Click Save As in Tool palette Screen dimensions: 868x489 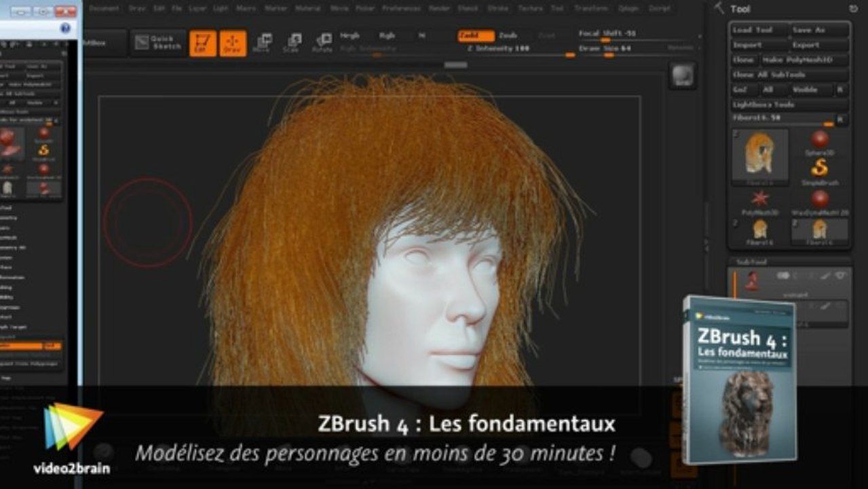tap(820, 30)
